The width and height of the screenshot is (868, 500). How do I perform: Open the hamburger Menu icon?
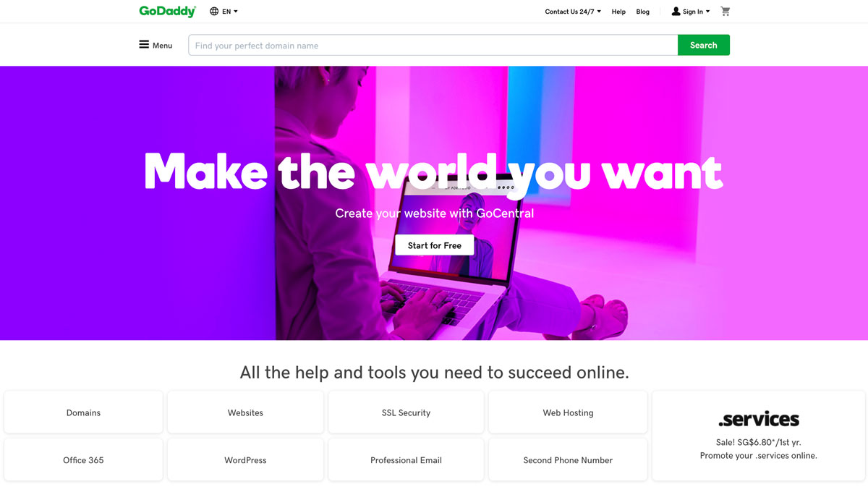(144, 45)
